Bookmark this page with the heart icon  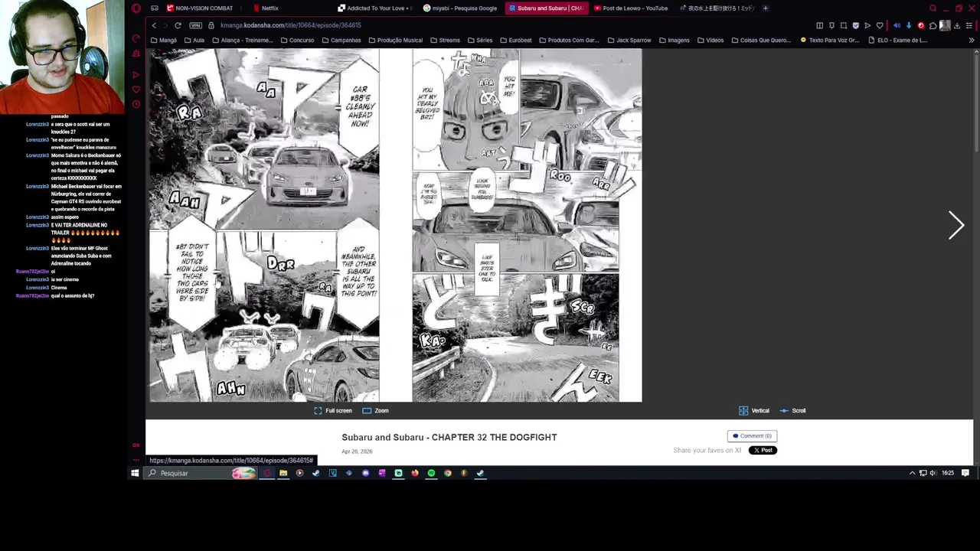880,25
